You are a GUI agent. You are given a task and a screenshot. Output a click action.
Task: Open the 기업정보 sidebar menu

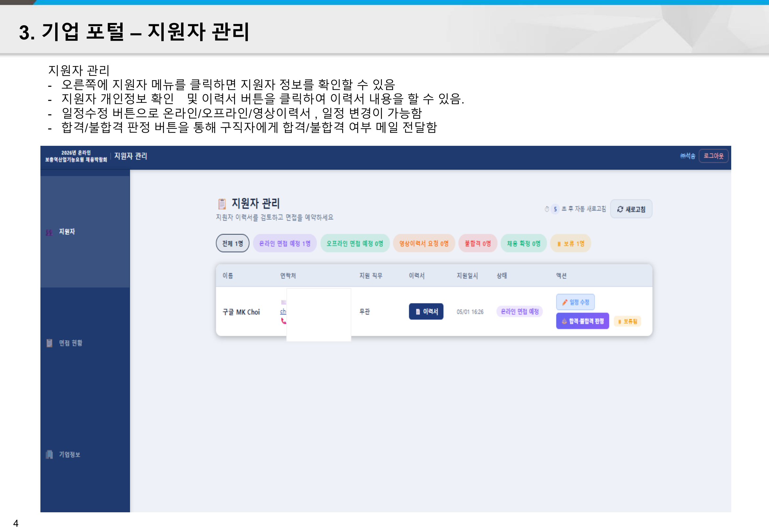(x=85, y=454)
